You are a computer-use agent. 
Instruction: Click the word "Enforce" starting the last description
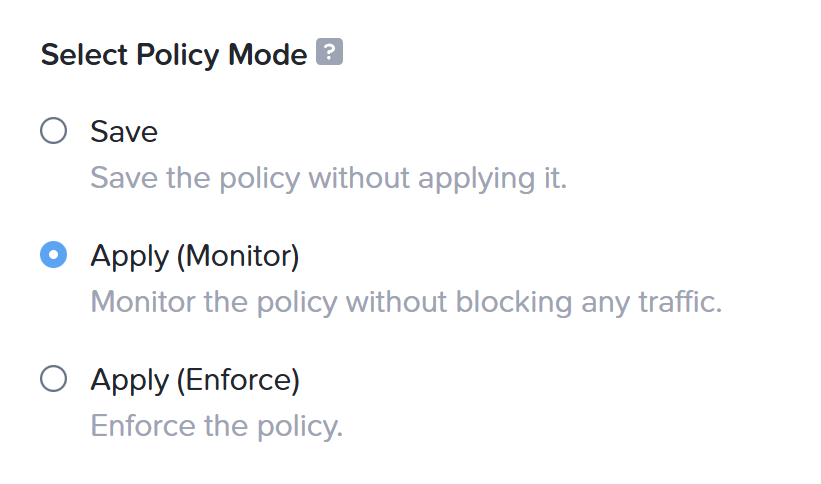(143, 425)
